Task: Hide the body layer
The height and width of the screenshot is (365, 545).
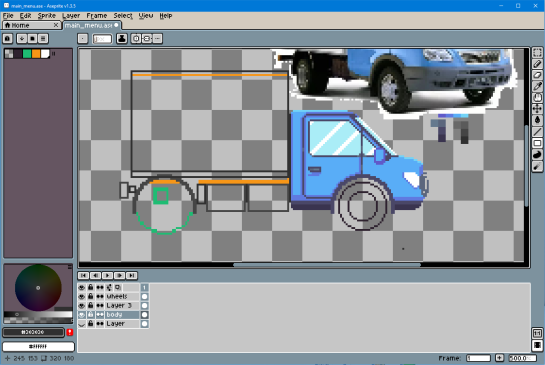Action: coord(82,315)
